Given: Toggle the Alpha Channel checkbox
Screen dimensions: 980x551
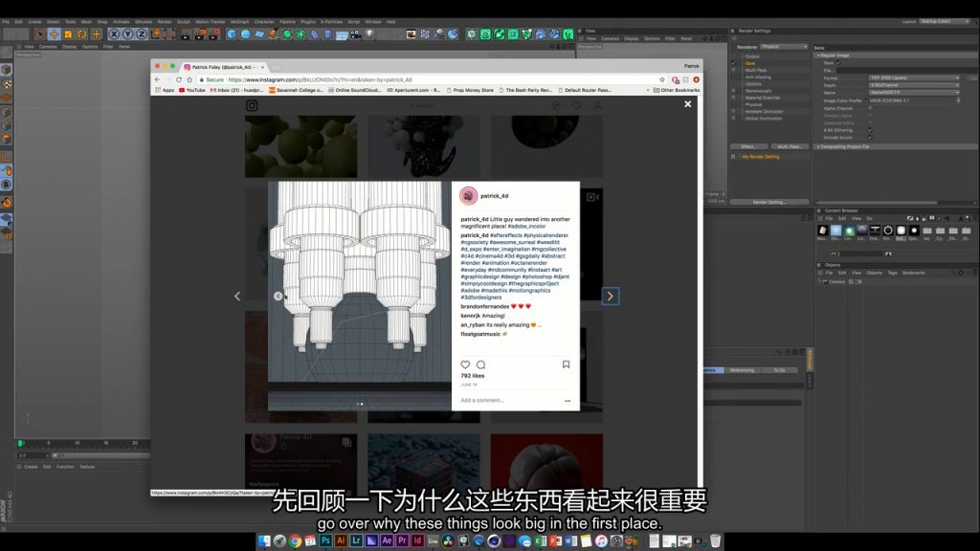Looking at the screenshot, I should point(870,108).
